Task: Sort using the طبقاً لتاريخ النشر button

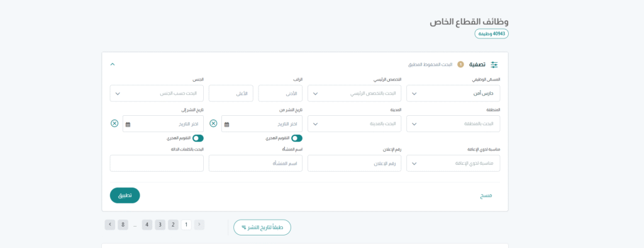Action: [x=262, y=227]
